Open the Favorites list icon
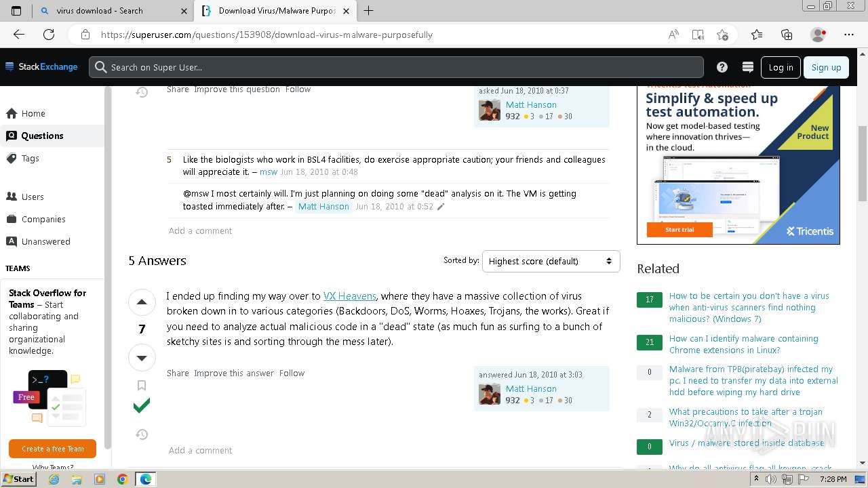Viewport: 868px width, 488px height. coord(757,35)
